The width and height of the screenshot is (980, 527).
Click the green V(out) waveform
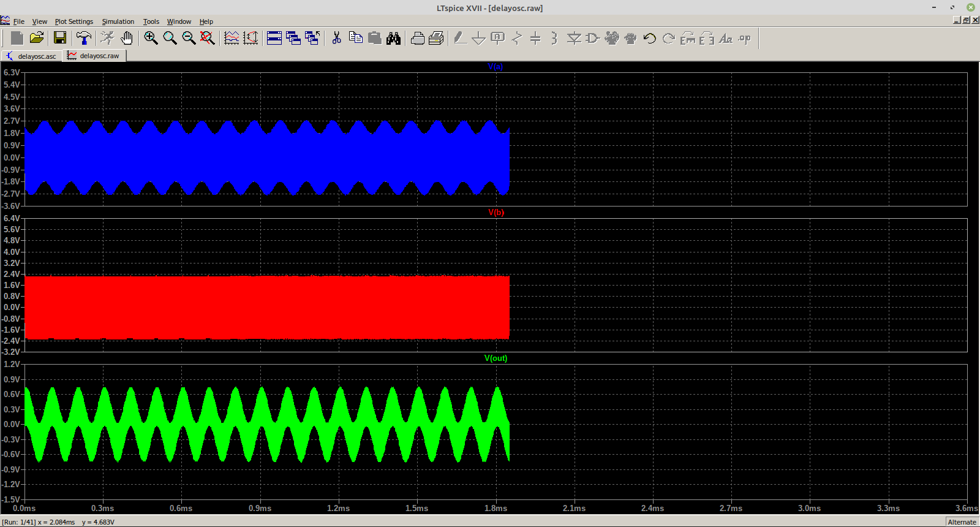coord(266,424)
